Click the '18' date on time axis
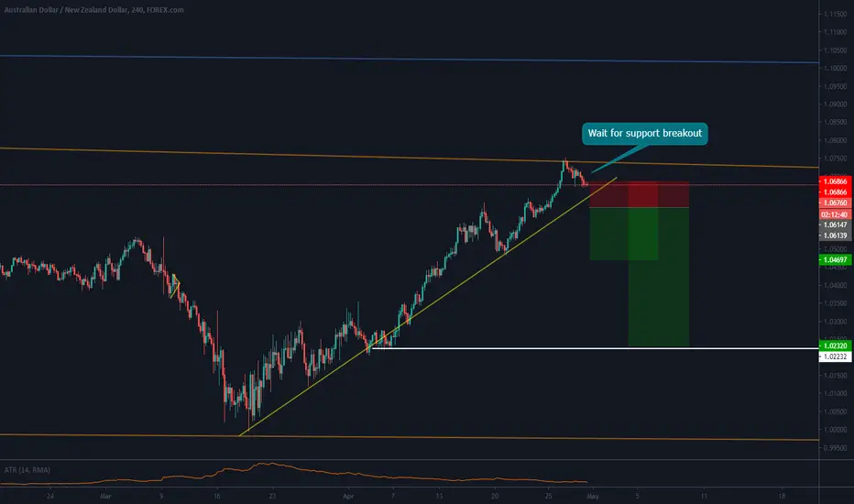854x504 pixels. coord(782,497)
